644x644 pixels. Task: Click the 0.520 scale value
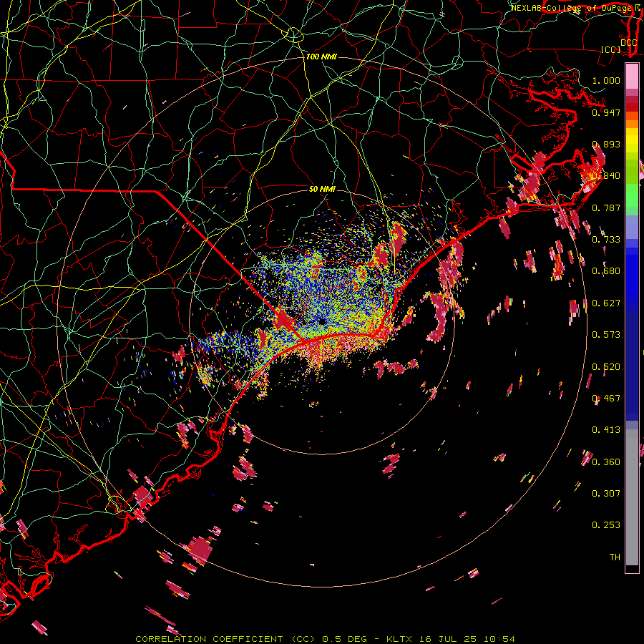tap(606, 366)
